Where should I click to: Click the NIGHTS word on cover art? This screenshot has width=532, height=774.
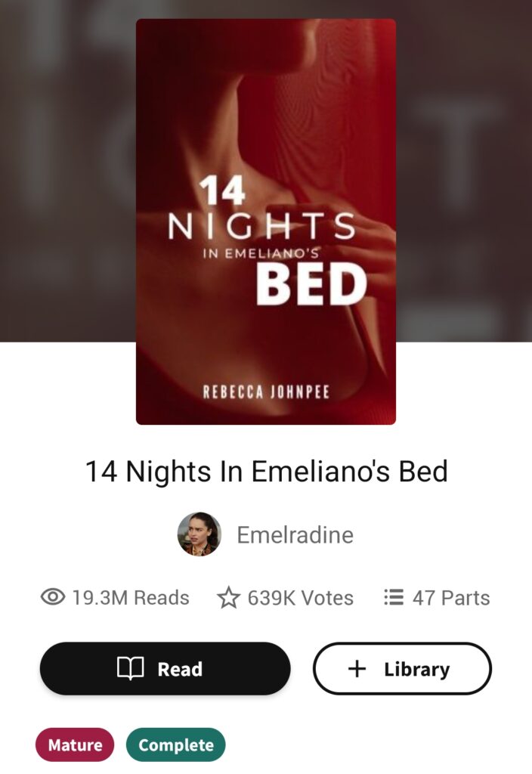pyautogui.click(x=261, y=226)
